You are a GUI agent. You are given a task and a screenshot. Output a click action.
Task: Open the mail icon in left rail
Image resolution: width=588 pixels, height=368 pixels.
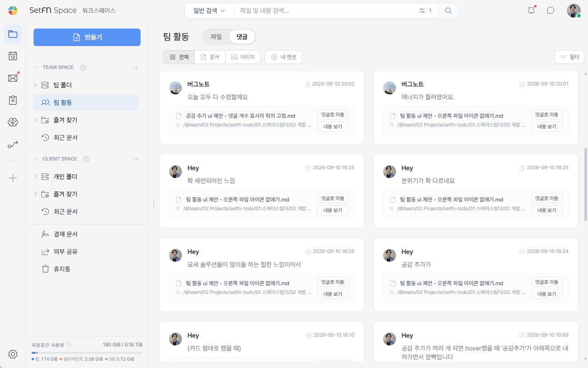click(13, 78)
